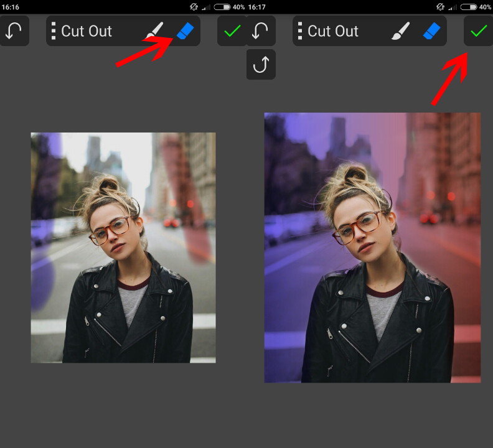
Task: Open three-dot menu in right Cut Out bar
Action: (300, 31)
